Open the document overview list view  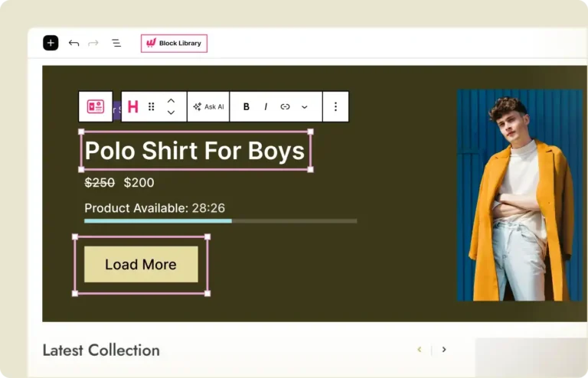(x=116, y=43)
